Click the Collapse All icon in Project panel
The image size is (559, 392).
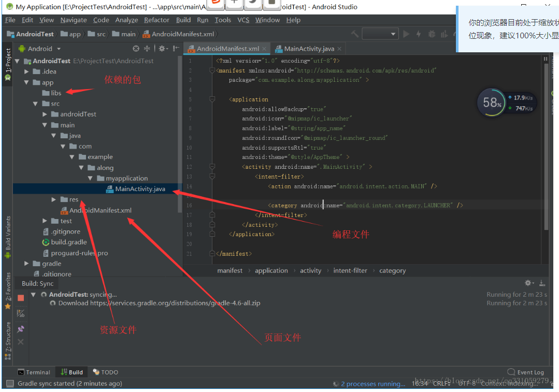pos(147,49)
